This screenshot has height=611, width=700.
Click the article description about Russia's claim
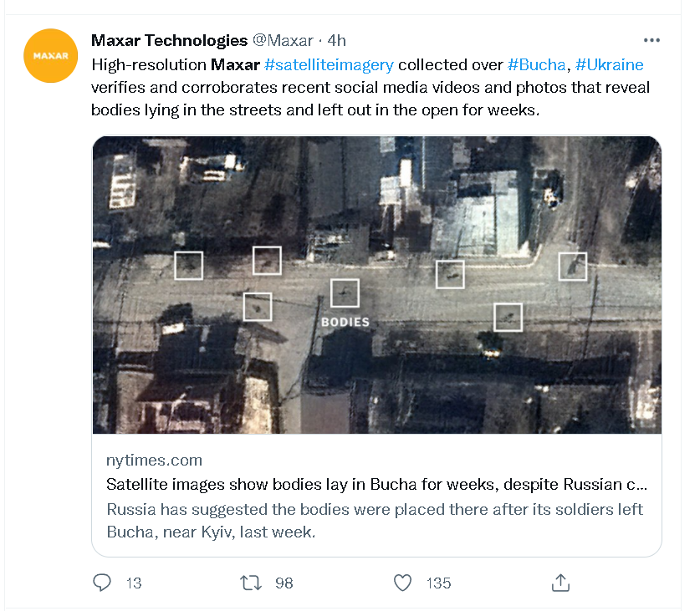point(375,520)
